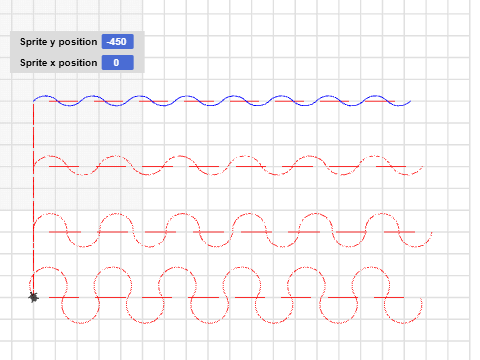
Task: Click the 0 x position value box
Action: [118, 63]
